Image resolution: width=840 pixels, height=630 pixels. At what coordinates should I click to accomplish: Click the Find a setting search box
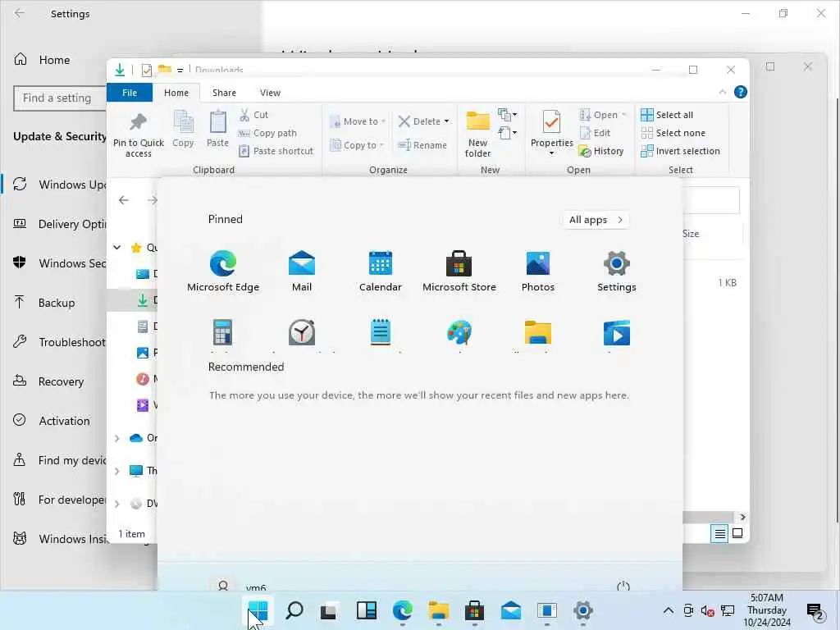pos(60,98)
